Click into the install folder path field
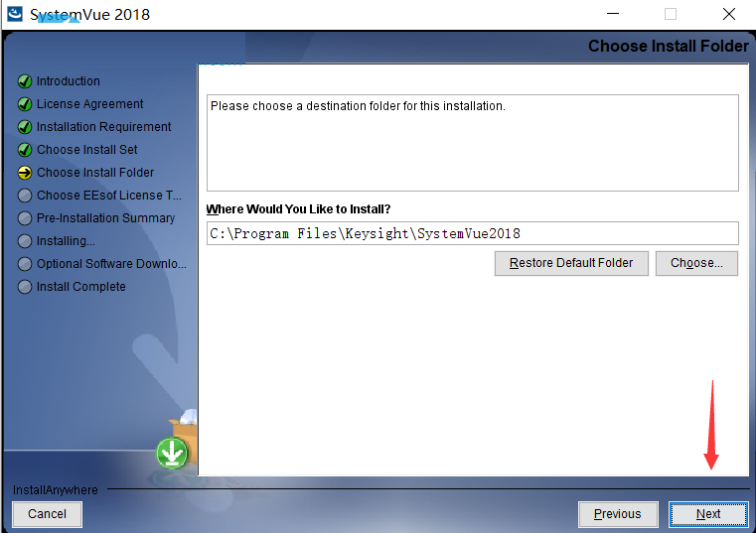Screen dimensions: 756x533 (473, 233)
